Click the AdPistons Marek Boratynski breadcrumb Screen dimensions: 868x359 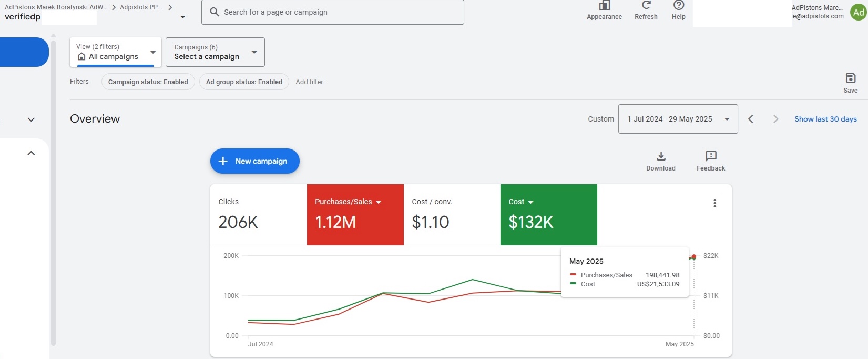56,7
